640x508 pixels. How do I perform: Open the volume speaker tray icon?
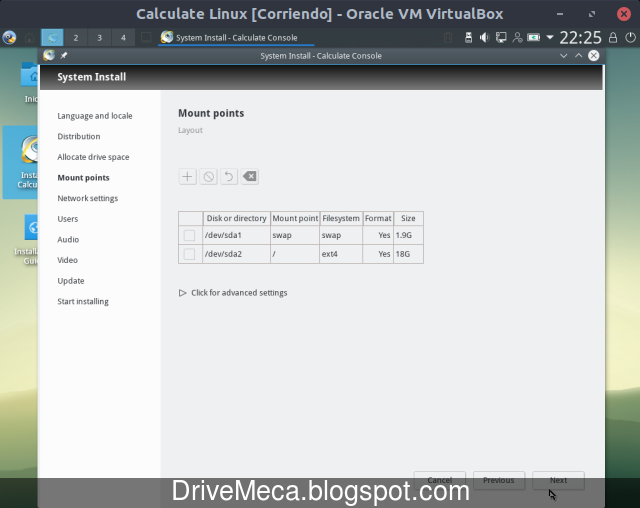484,38
